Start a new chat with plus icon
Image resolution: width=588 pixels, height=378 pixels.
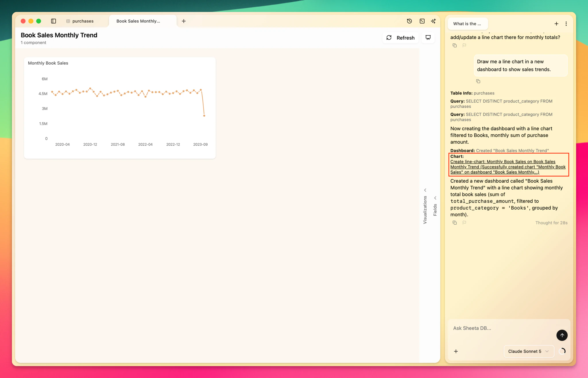tap(556, 24)
